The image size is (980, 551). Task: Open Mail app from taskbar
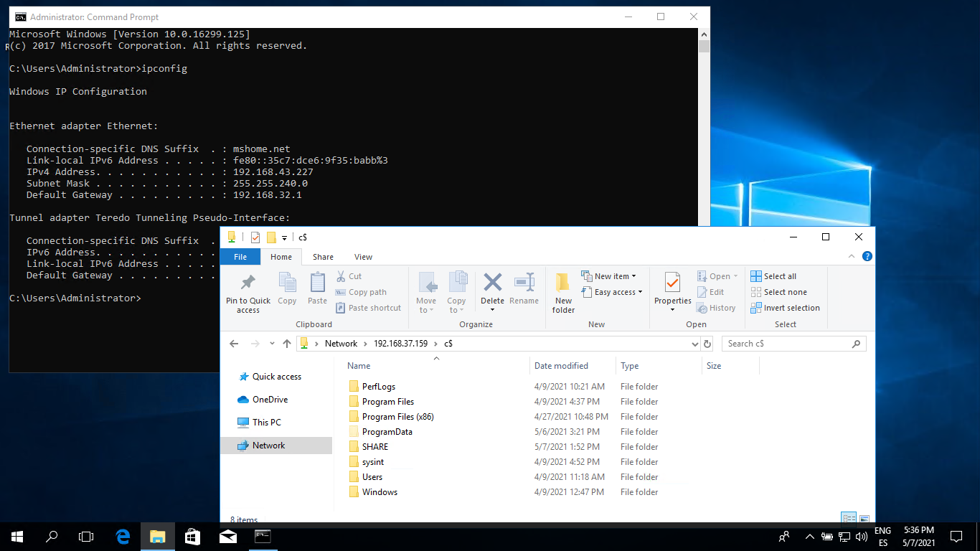click(x=228, y=536)
